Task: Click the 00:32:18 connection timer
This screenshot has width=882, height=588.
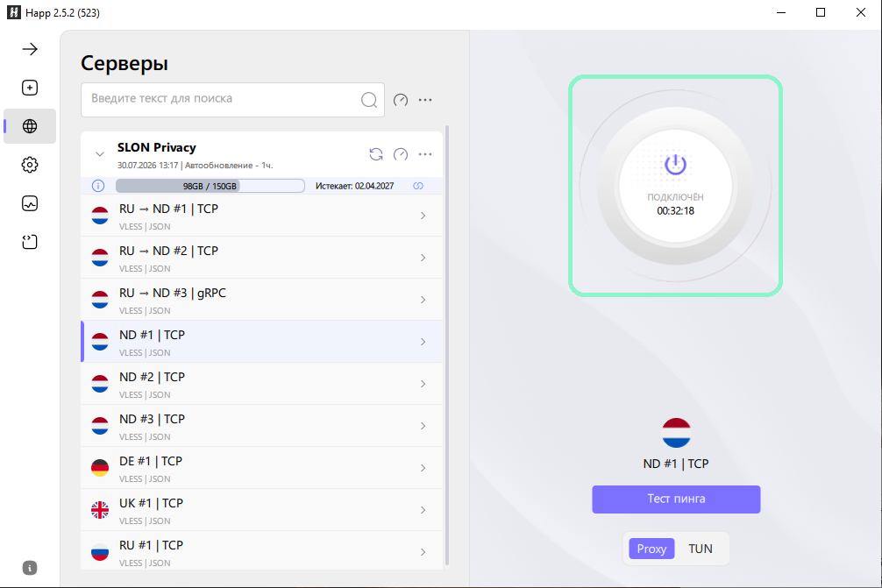Action: (x=676, y=211)
